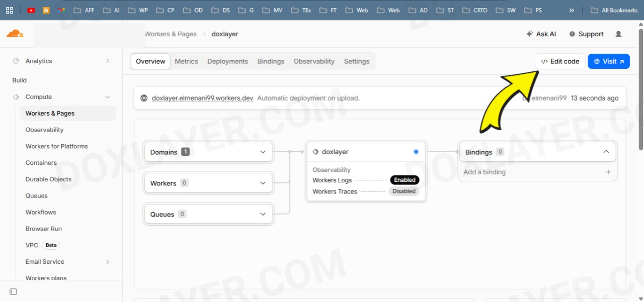Open the AI bookmarks folder
Viewport: 644px width, 302px height.
(x=110, y=10)
